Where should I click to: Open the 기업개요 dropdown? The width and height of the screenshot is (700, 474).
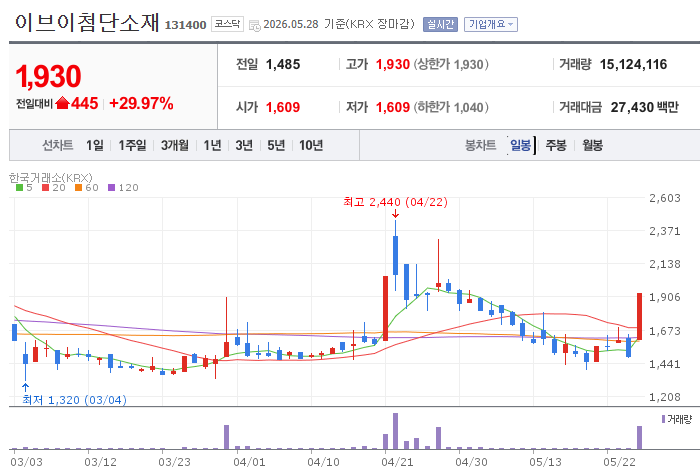pyautogui.click(x=491, y=24)
